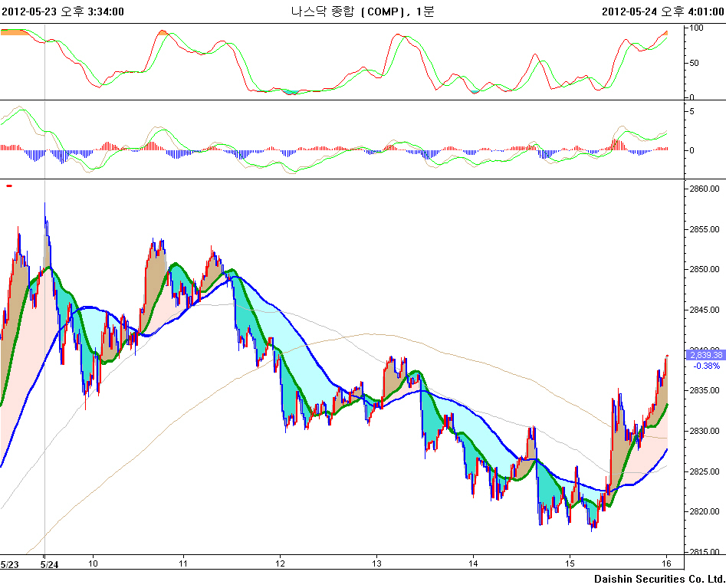The width and height of the screenshot is (726, 588).
Task: Select the 5/24 date marker on time axis
Action: click(49, 564)
